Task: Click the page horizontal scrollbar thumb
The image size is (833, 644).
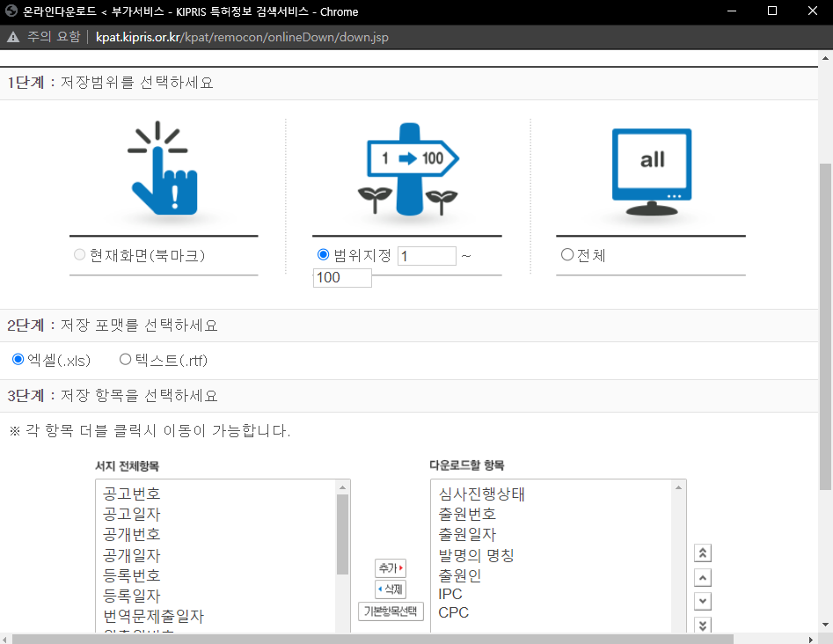Action: [x=372, y=640]
